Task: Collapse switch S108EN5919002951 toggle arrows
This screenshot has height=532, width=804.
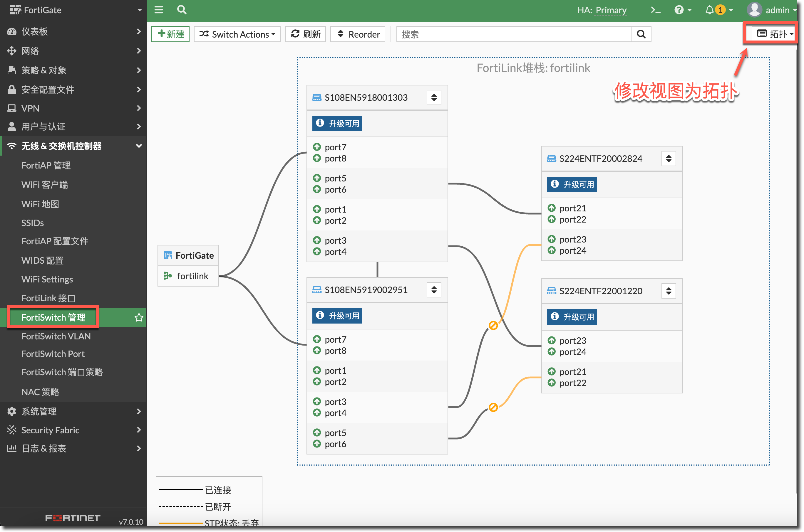Action: (x=433, y=290)
